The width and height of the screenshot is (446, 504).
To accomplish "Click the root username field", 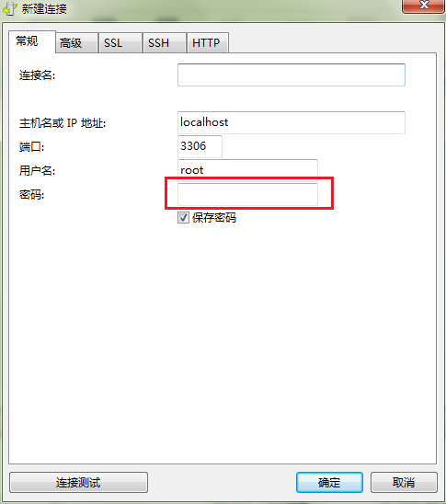I will (x=247, y=169).
